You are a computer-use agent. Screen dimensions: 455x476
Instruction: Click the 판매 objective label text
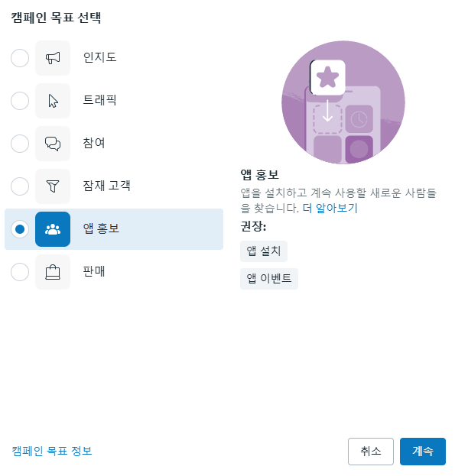point(94,272)
